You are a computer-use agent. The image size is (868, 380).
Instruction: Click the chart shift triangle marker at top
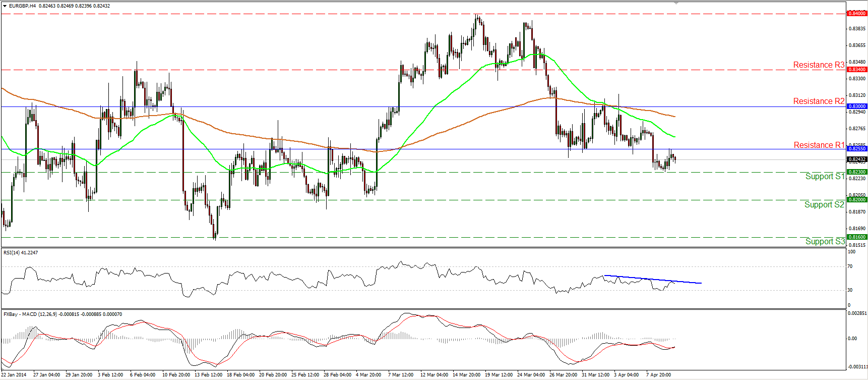coord(676,3)
